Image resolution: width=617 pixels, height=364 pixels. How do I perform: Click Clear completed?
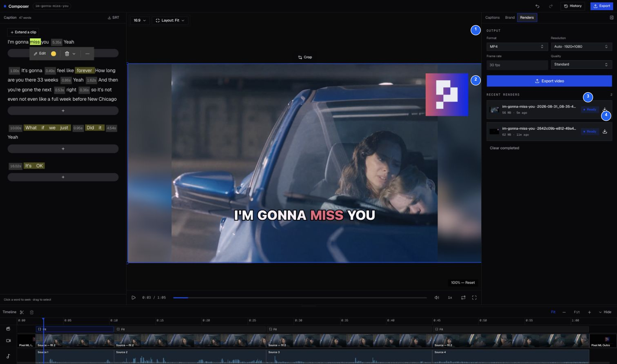(x=504, y=148)
